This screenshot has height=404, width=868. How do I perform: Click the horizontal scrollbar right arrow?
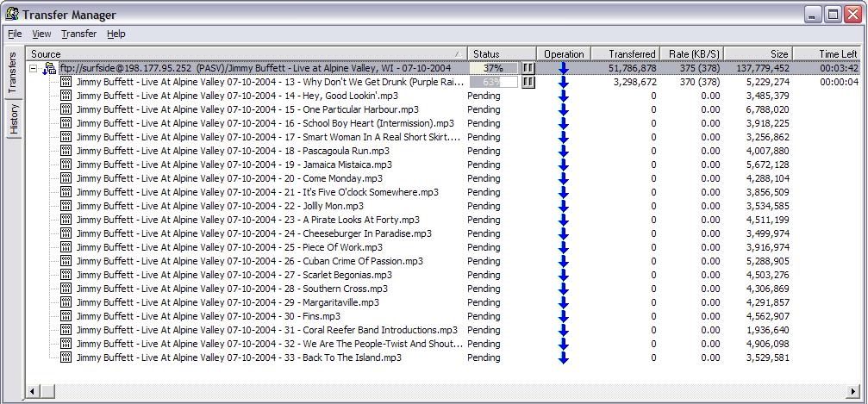853,391
